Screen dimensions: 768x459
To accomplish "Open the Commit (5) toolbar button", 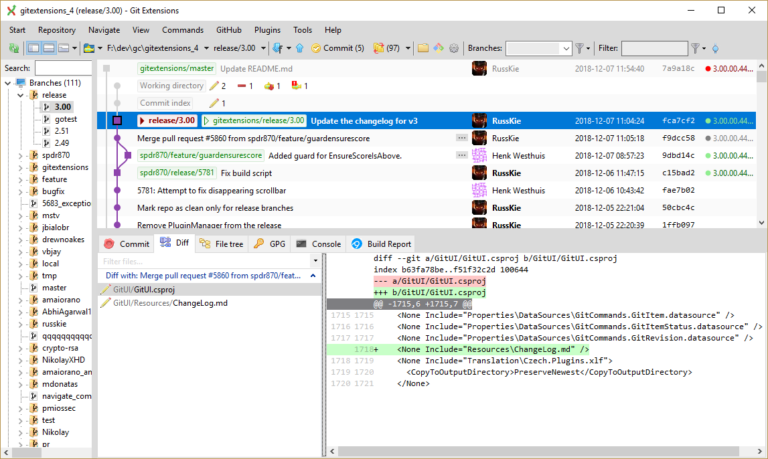I will (x=337, y=48).
